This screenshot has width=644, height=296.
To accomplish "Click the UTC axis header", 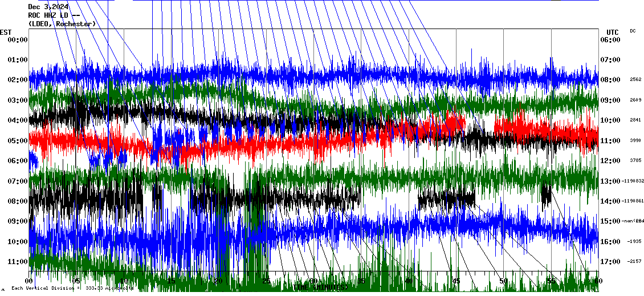I will tap(613, 31).
